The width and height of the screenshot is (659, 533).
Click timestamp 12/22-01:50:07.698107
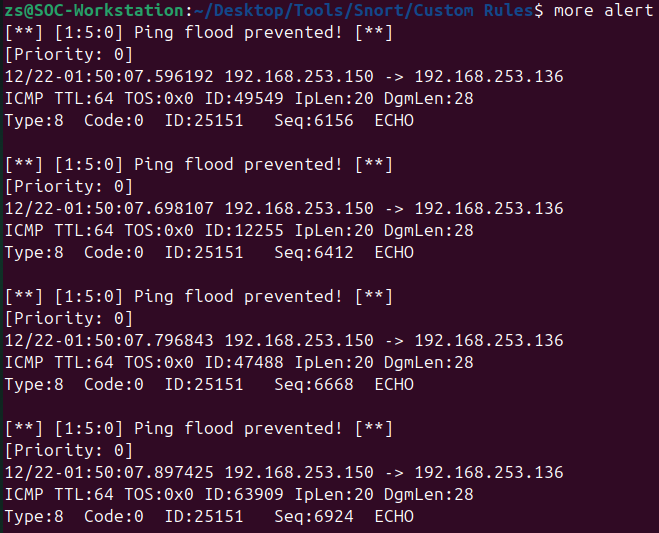click(109, 208)
